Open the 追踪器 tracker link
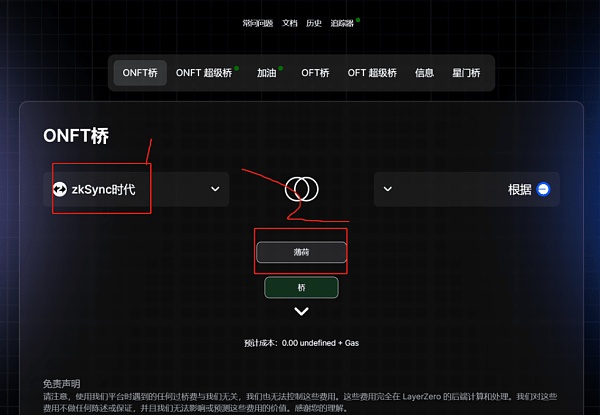 coord(342,23)
